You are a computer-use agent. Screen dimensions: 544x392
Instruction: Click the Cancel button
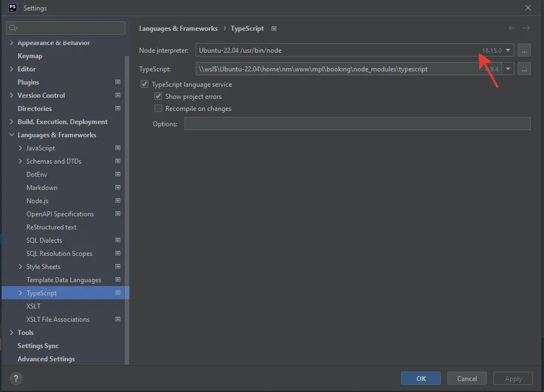(467, 378)
